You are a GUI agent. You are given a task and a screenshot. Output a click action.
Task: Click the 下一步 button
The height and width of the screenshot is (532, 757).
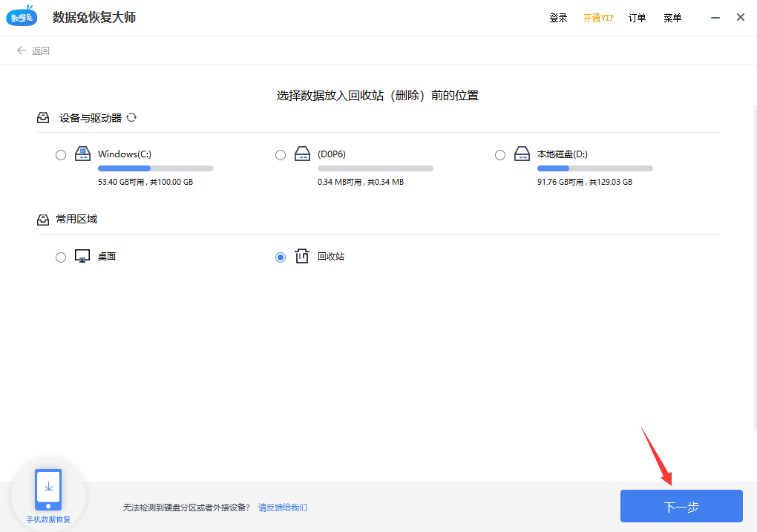point(681,505)
